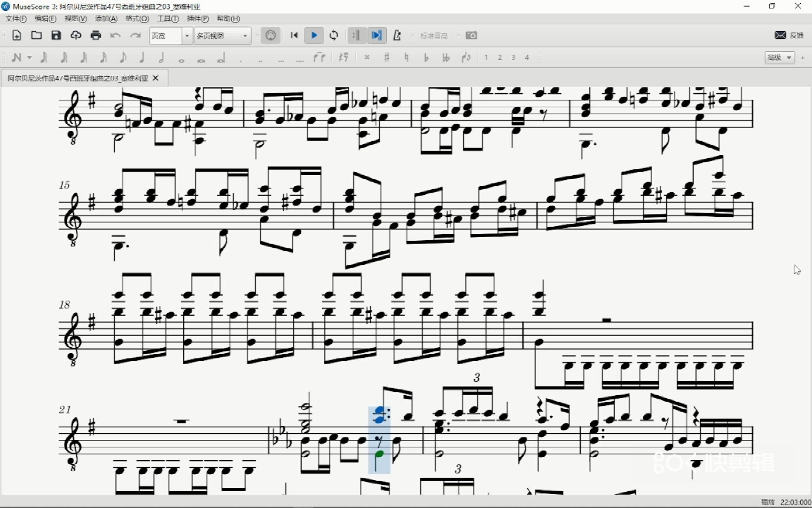Click the zoom level input field
Image resolution: width=812 pixels, height=508 pixels.
pyautogui.click(x=165, y=36)
